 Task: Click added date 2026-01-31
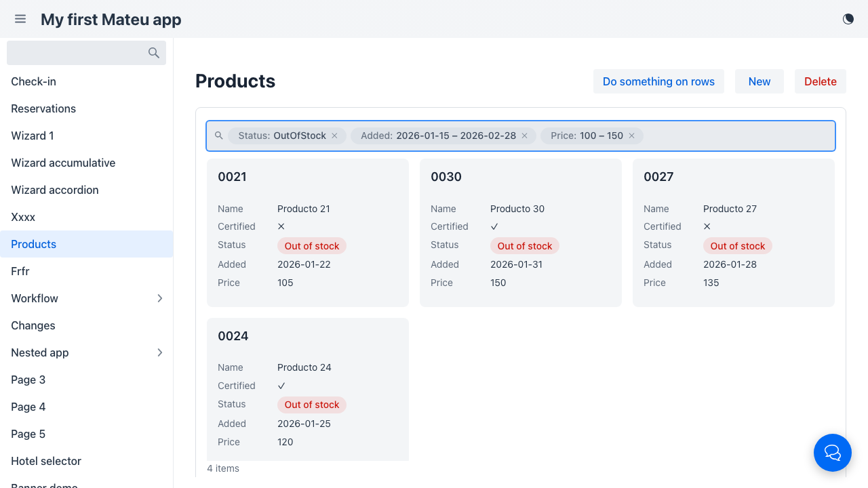point(517,264)
